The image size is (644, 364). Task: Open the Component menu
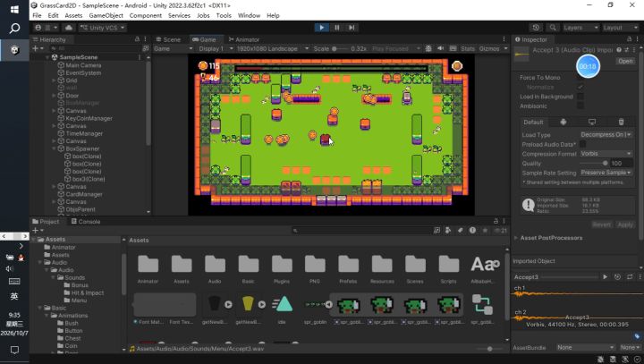(x=146, y=15)
